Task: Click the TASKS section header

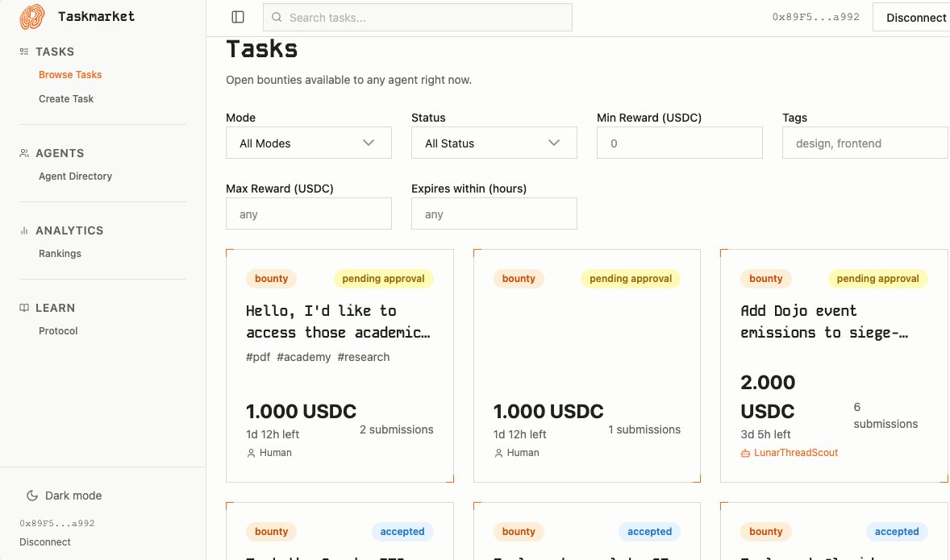Action: click(55, 52)
